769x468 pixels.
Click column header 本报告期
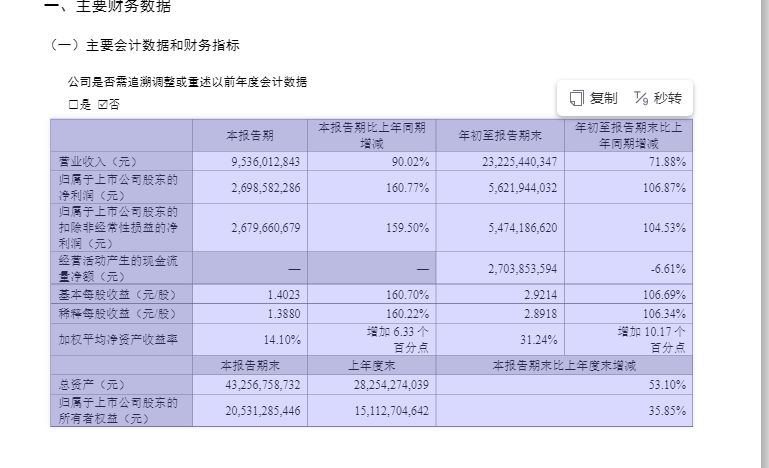(x=250, y=135)
